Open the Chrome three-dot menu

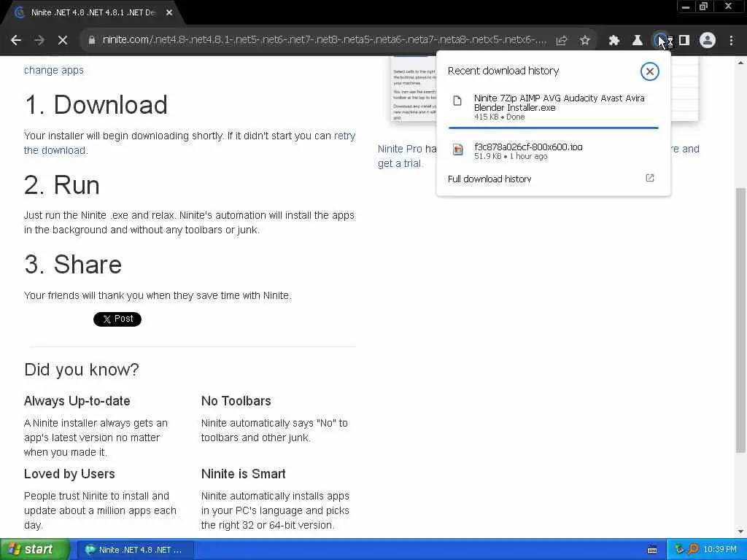click(x=731, y=41)
